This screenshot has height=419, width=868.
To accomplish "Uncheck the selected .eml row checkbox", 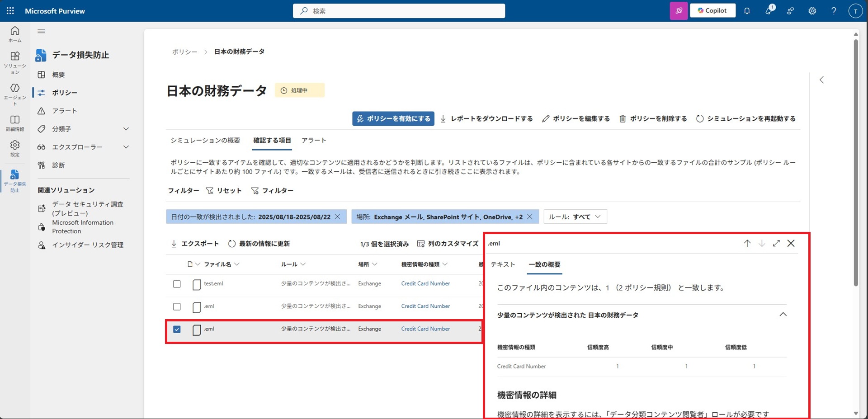I will click(x=177, y=329).
